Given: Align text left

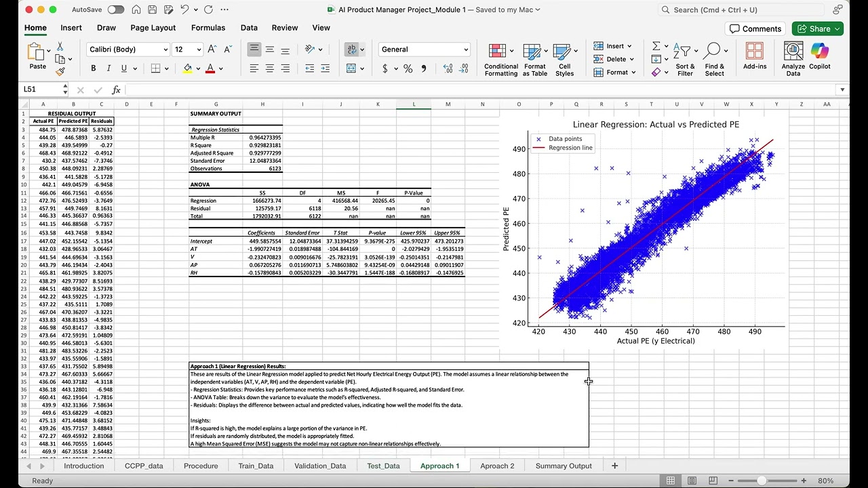Looking at the screenshot, I should [254, 68].
